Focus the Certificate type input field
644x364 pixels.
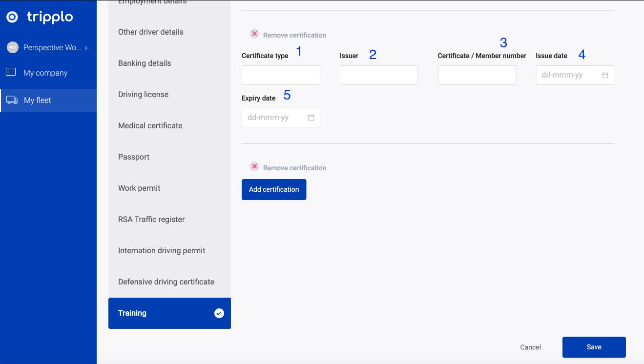pyautogui.click(x=281, y=75)
